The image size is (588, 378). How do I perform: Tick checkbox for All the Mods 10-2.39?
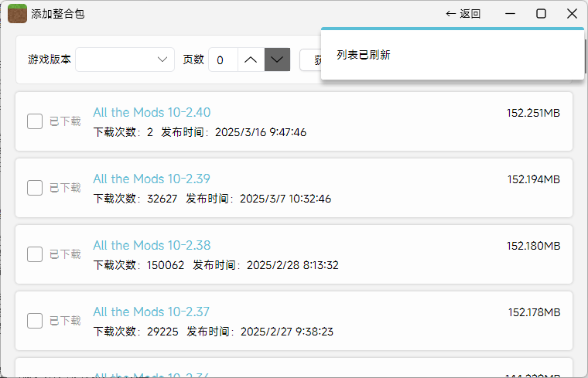[35, 188]
